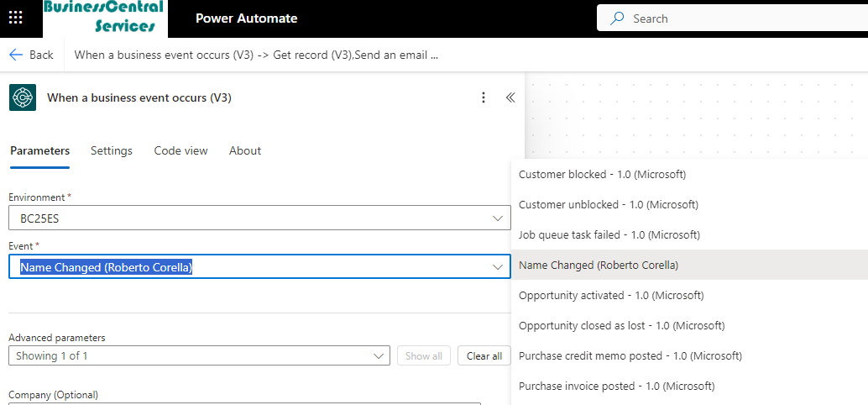Image resolution: width=868 pixels, height=405 pixels.
Task: Open the app launcher waffle icon
Action: [16, 18]
